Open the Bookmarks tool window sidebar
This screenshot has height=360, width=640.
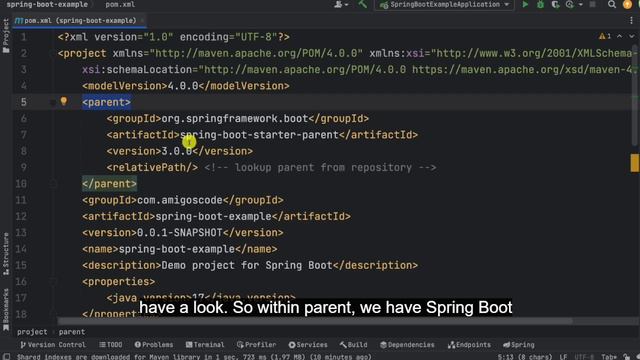click(6, 310)
